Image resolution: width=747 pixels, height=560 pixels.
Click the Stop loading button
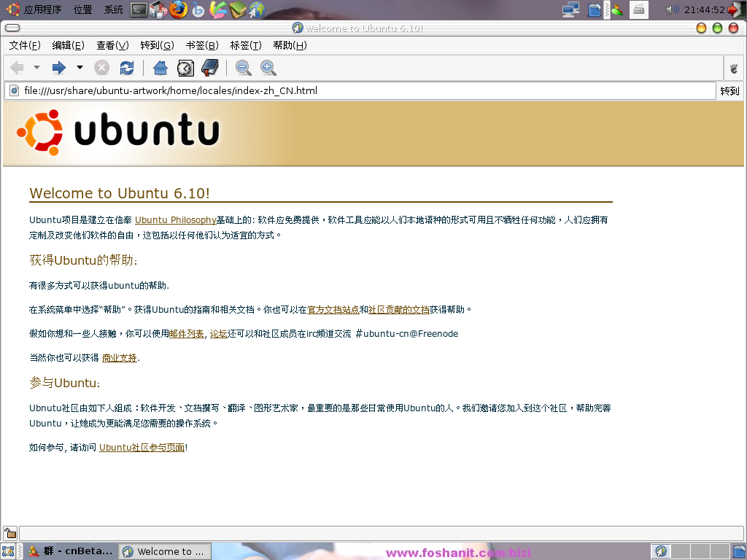[x=101, y=68]
